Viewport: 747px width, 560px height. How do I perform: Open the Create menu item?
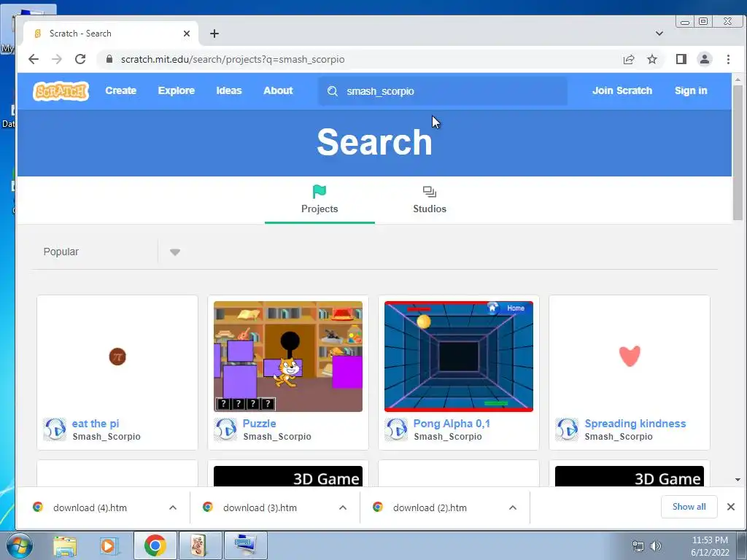(120, 90)
